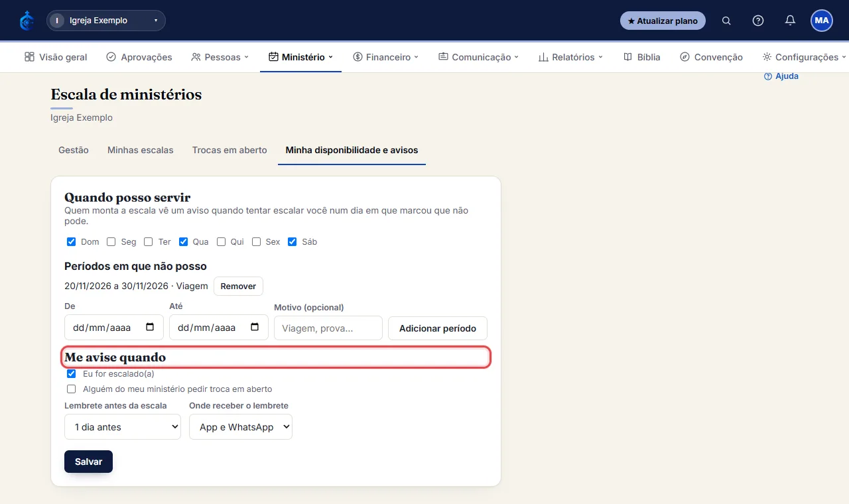Expand the Ministério menu

click(300, 57)
